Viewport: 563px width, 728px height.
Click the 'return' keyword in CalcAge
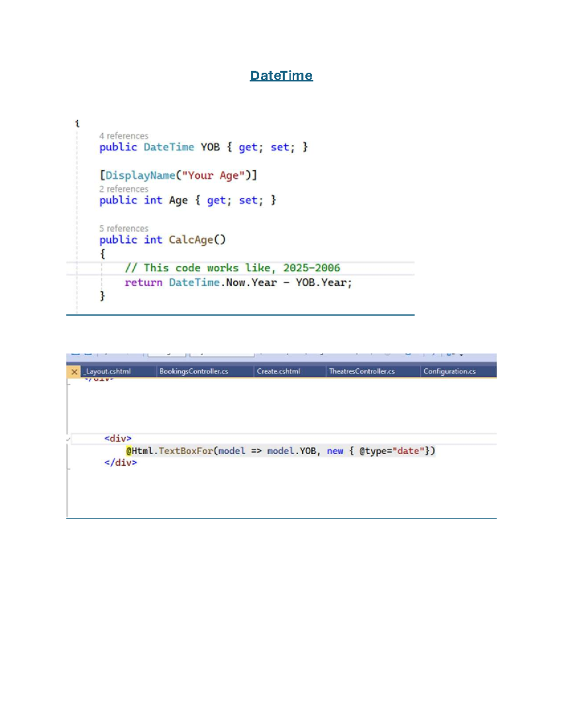[x=143, y=283]
